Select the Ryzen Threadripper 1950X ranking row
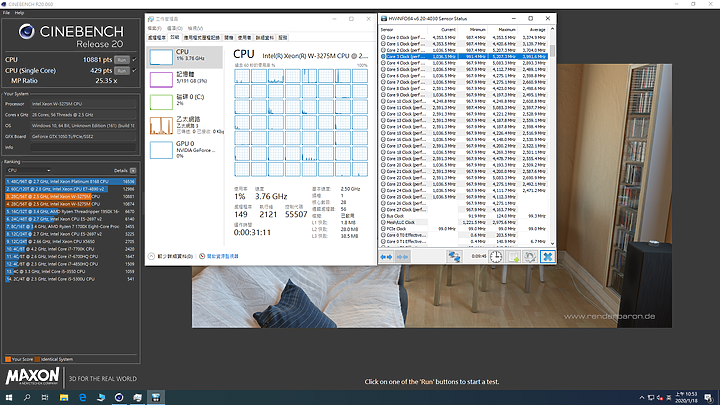Screen dimensions: 720x405 pos(71,211)
